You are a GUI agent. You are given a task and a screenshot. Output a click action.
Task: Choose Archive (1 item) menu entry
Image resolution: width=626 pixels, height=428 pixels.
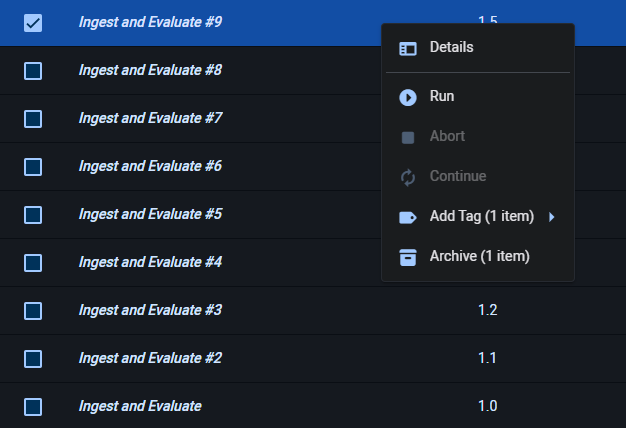click(x=478, y=257)
